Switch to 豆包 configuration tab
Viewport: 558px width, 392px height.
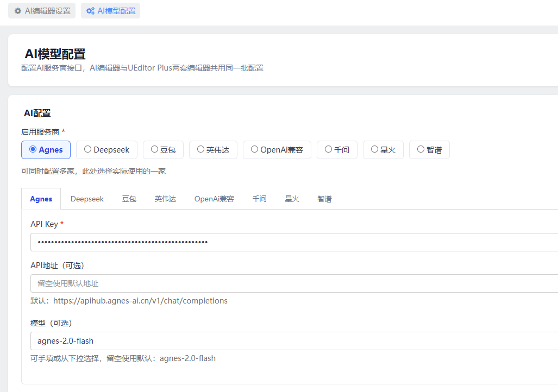click(x=129, y=199)
